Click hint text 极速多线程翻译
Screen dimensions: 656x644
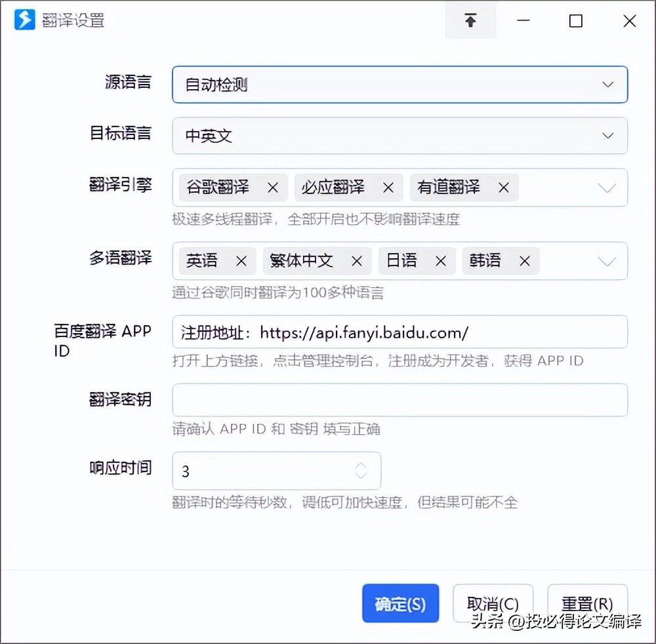(x=222, y=219)
